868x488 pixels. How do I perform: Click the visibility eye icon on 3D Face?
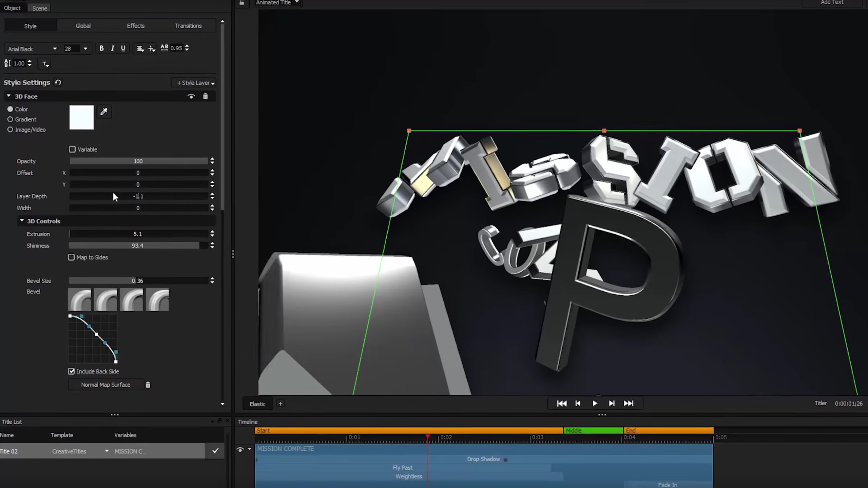click(191, 97)
